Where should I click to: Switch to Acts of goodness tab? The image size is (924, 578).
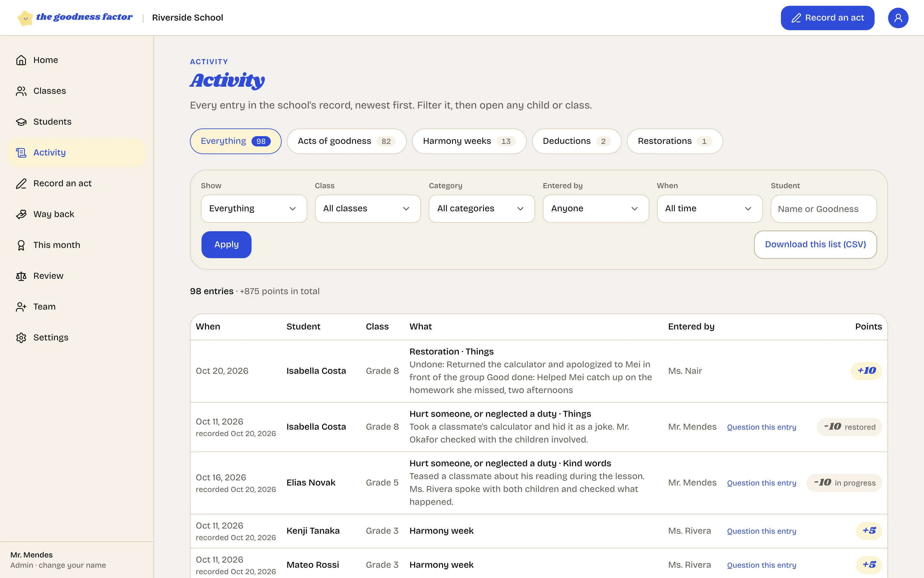[347, 141]
